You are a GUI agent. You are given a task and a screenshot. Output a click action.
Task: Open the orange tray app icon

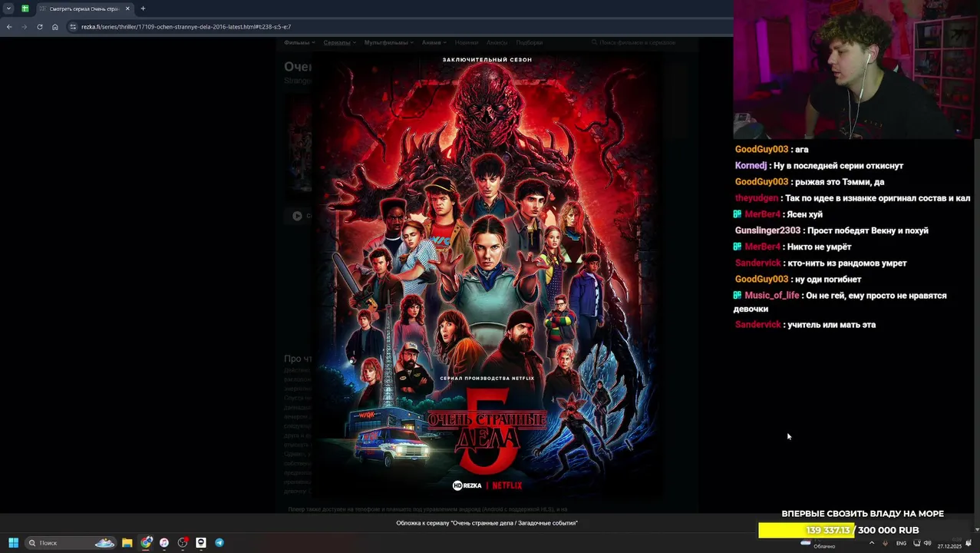click(886, 543)
